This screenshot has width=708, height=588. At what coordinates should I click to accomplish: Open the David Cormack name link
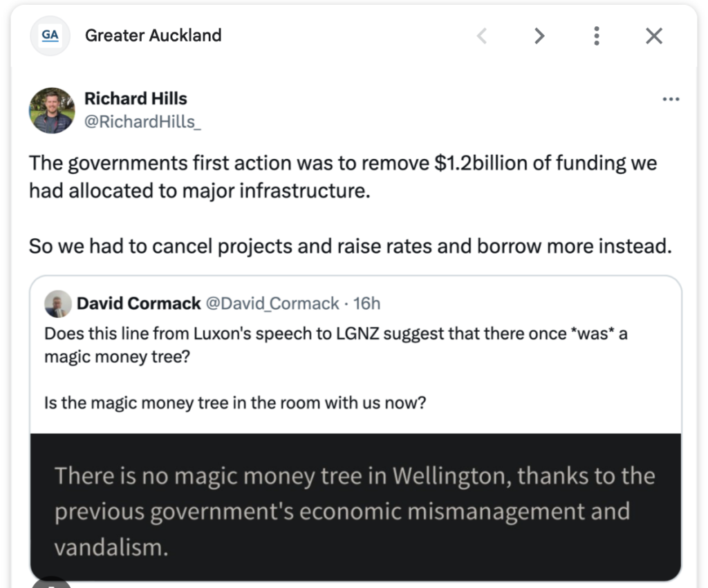tap(139, 303)
